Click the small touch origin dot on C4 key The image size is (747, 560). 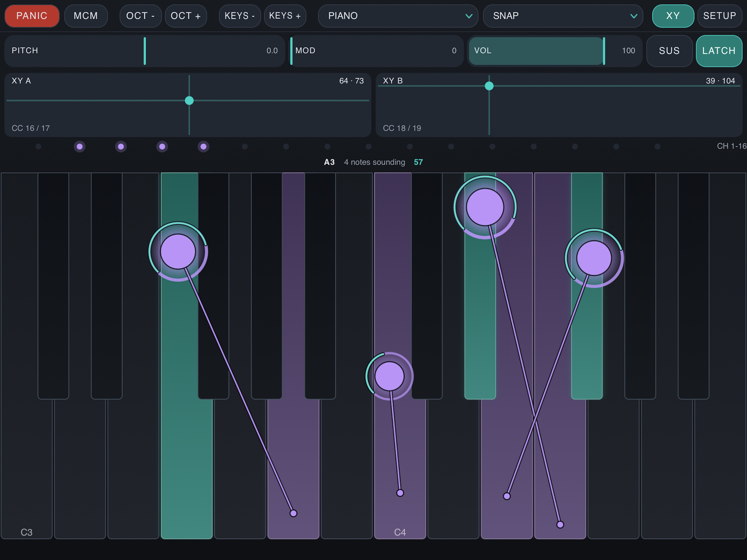point(400,493)
